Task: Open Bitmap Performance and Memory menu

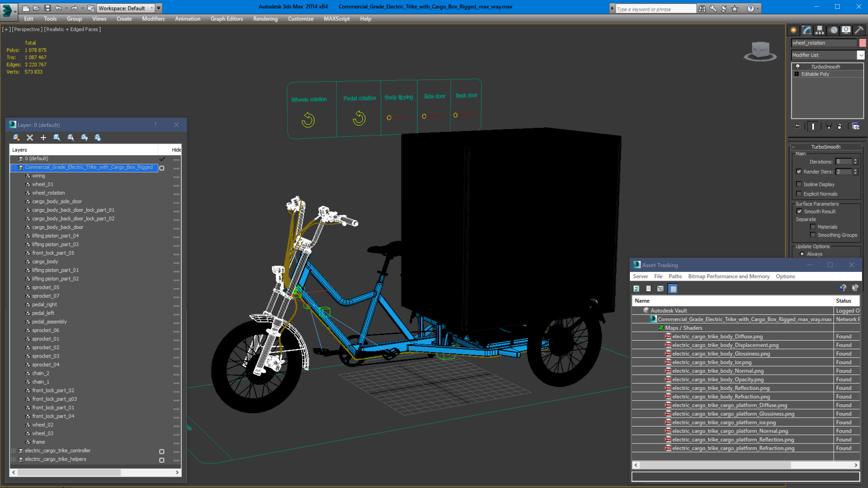Action: coord(728,276)
